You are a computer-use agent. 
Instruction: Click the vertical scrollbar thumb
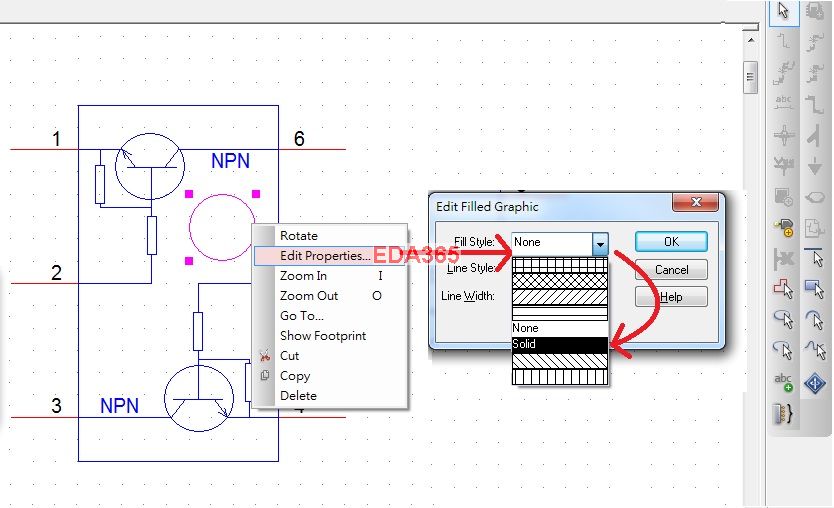(x=750, y=78)
